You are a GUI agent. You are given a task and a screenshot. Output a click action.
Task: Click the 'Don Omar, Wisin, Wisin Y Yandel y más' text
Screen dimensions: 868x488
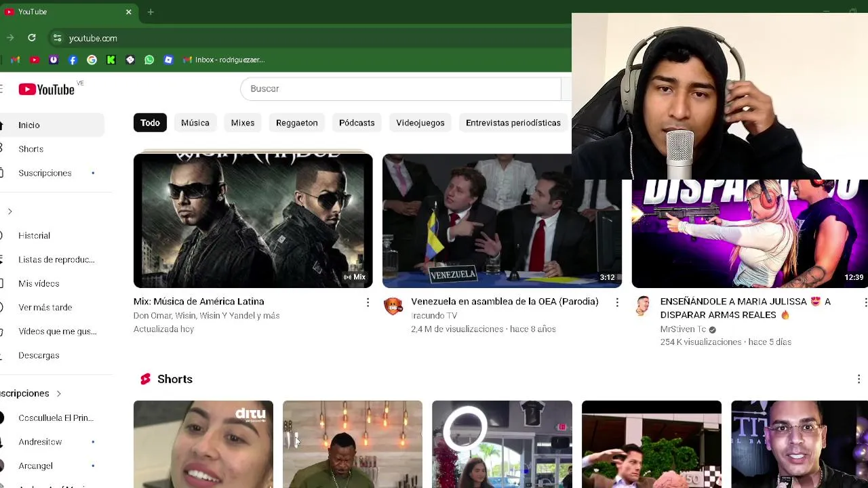tap(207, 316)
